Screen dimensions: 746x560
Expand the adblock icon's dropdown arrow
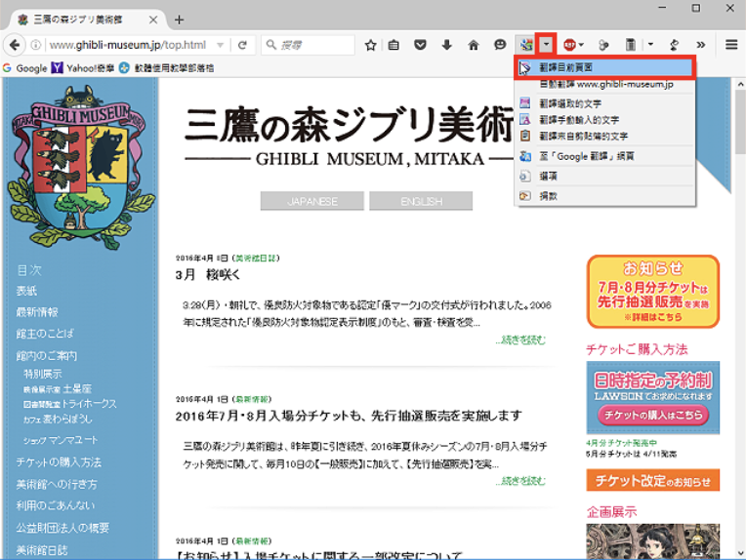[581, 45]
